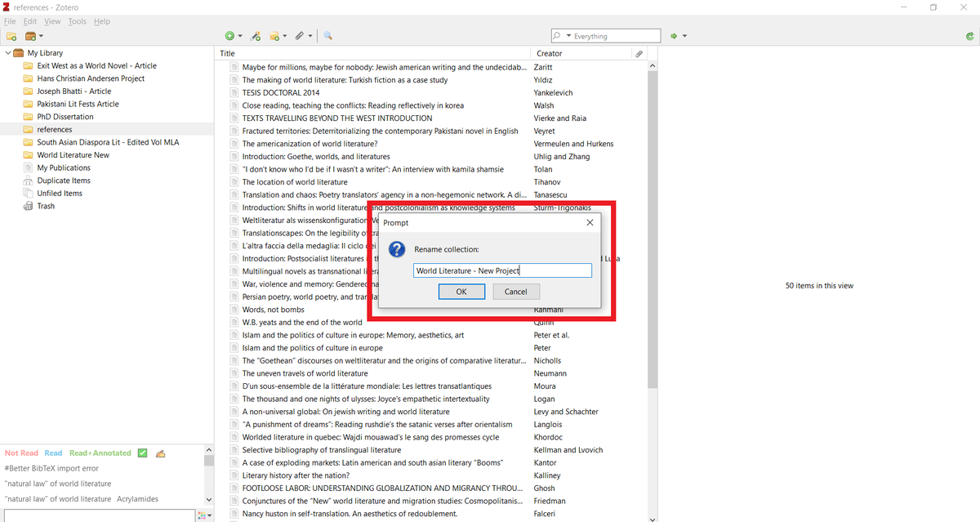Click the folder icon of South Asian Diaspora Lit collection
Viewport: 980px width, 522px height.
click(x=29, y=142)
